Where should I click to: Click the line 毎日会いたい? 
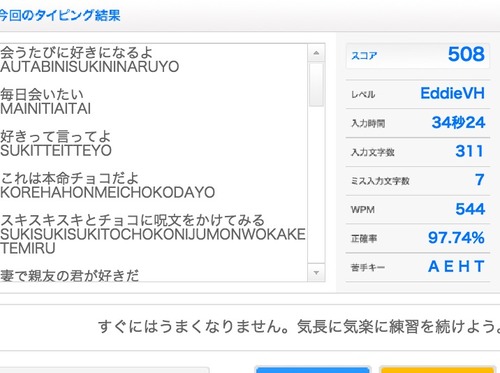pyautogui.click(x=42, y=95)
